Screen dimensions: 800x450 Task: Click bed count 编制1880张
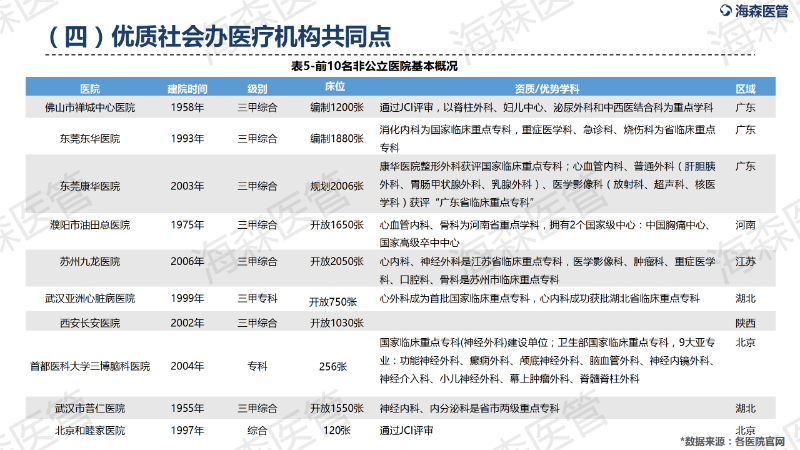337,139
